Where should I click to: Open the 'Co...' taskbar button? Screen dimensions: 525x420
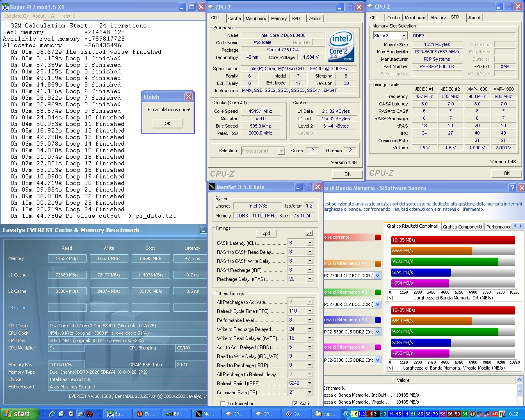point(296,414)
